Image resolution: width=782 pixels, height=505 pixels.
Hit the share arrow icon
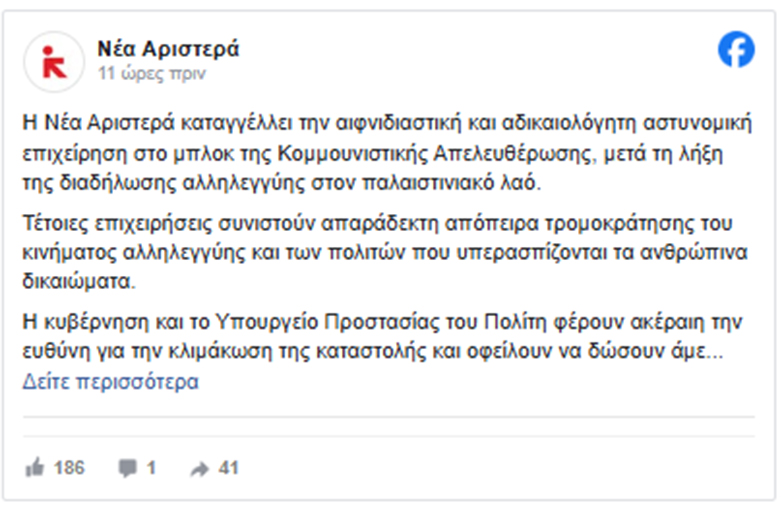200,467
